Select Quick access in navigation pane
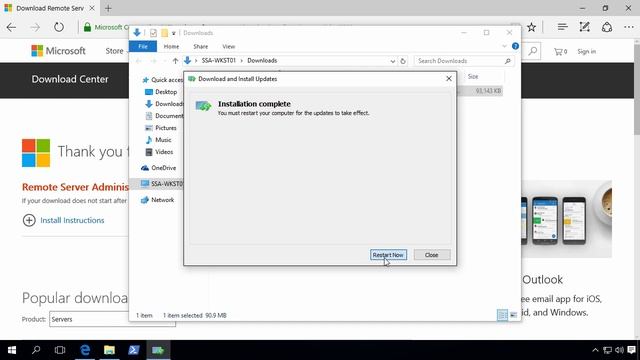The width and height of the screenshot is (640, 360). (162, 80)
